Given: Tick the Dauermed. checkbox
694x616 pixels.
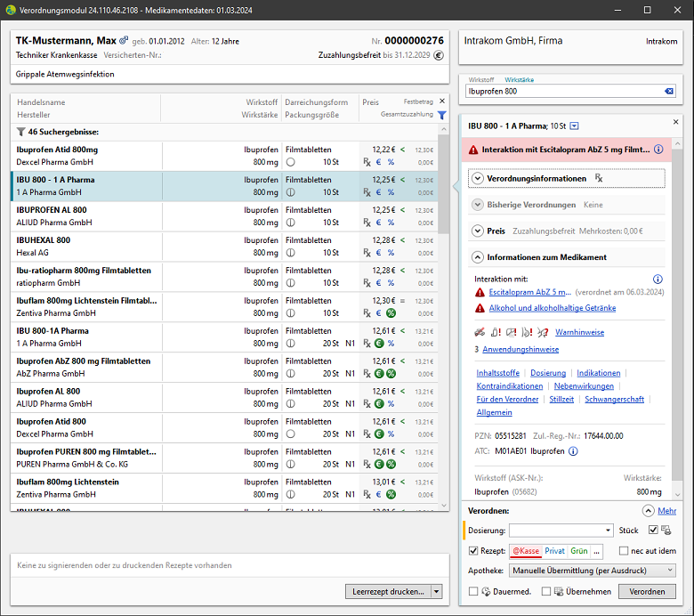Looking at the screenshot, I should [x=473, y=591].
